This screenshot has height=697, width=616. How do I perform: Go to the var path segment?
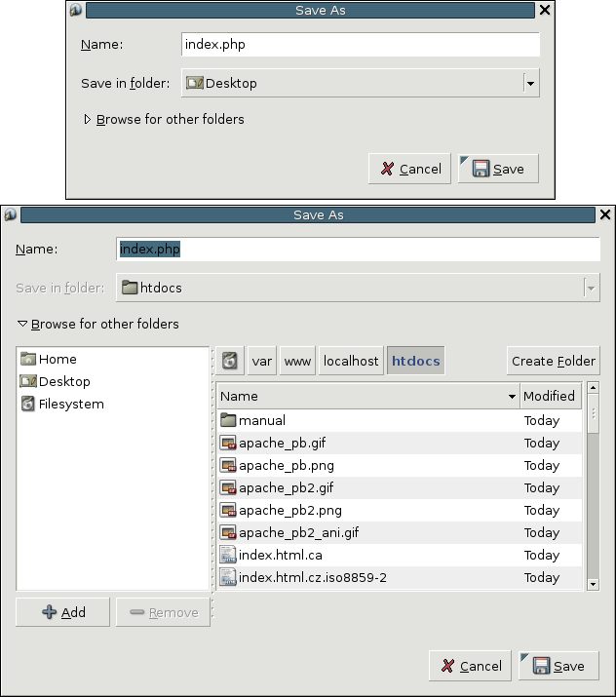tap(261, 361)
